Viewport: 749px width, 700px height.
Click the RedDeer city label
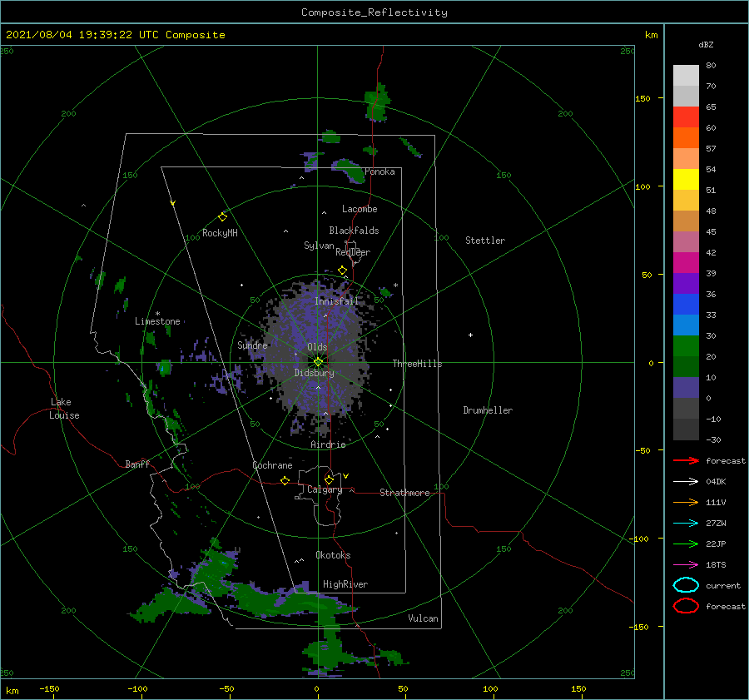(x=353, y=252)
